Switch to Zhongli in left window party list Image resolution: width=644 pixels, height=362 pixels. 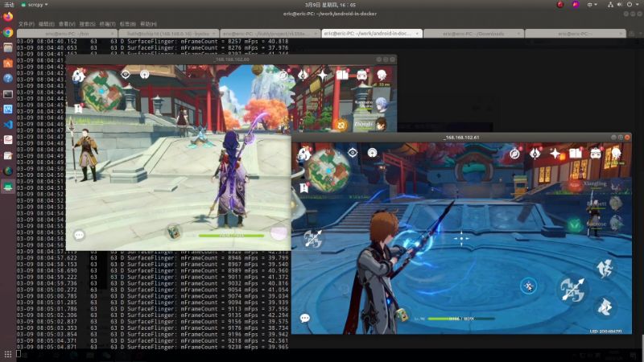[381, 124]
